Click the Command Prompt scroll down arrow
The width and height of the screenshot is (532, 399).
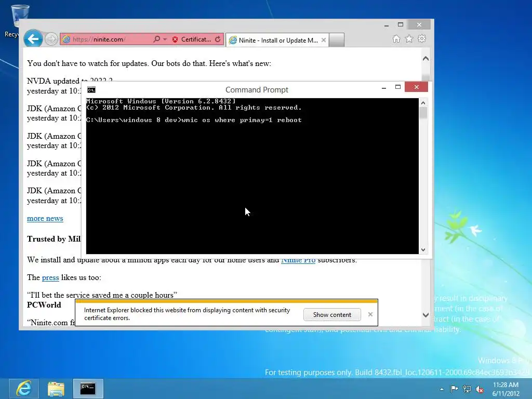click(423, 250)
